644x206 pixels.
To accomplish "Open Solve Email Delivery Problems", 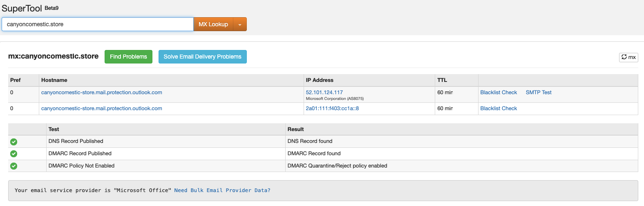I will pyautogui.click(x=202, y=57).
